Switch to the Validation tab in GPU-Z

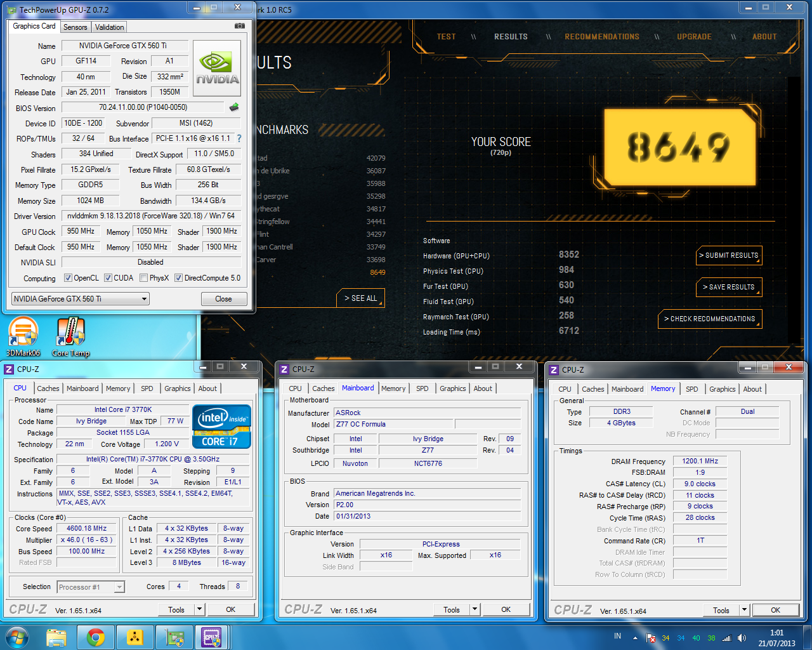click(110, 27)
